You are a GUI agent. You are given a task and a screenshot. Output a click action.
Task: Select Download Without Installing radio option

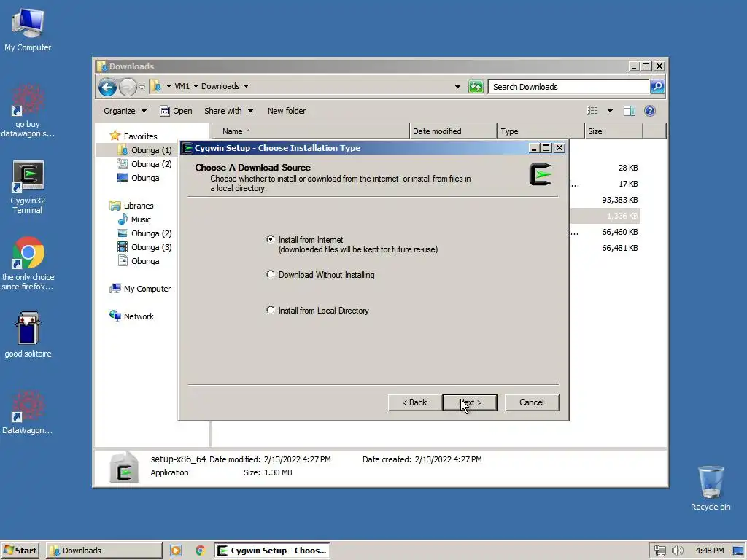pos(270,274)
